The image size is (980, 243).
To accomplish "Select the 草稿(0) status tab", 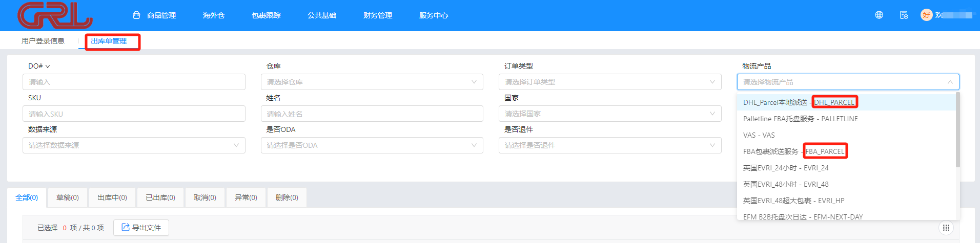I will (68, 197).
